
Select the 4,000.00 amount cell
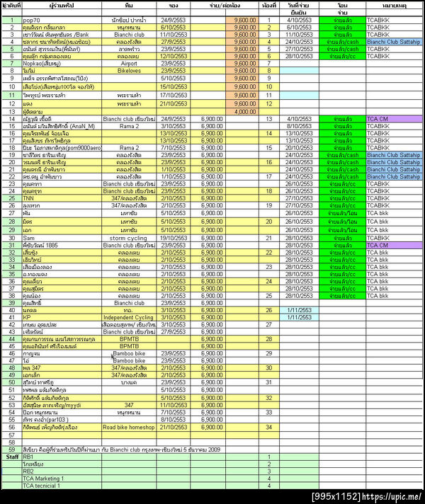pos(242,112)
